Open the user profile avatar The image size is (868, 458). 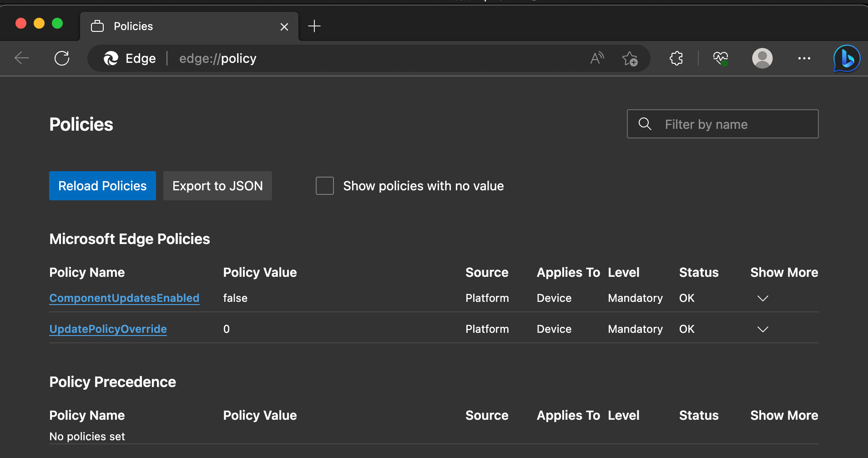762,58
